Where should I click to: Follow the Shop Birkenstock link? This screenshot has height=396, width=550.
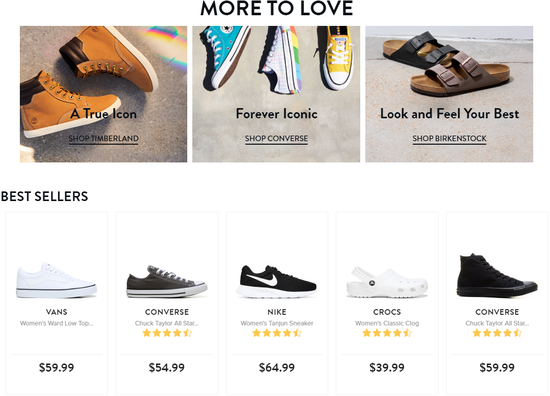[449, 139]
